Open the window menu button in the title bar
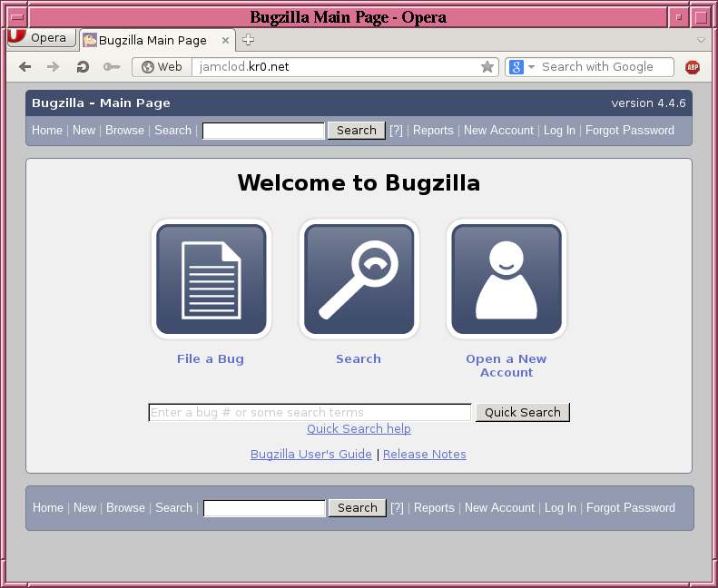The image size is (718, 588). (17, 17)
